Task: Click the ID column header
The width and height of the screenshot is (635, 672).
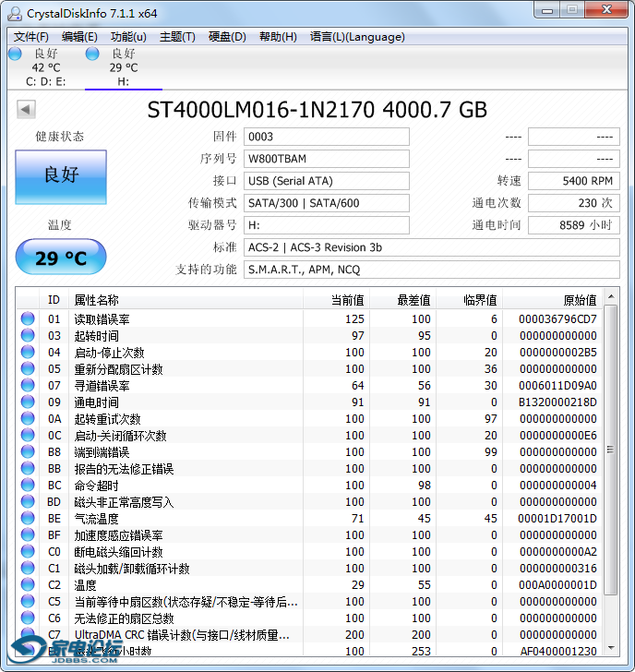Action: (x=54, y=300)
